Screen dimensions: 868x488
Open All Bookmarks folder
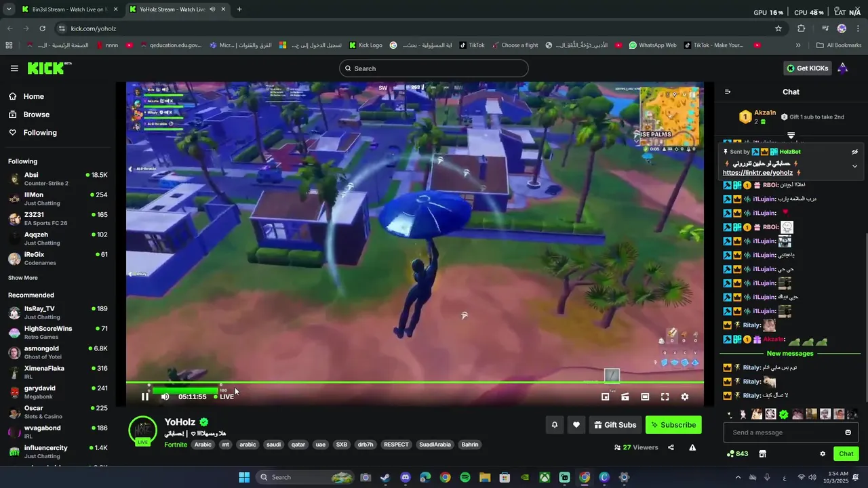pyautogui.click(x=839, y=45)
